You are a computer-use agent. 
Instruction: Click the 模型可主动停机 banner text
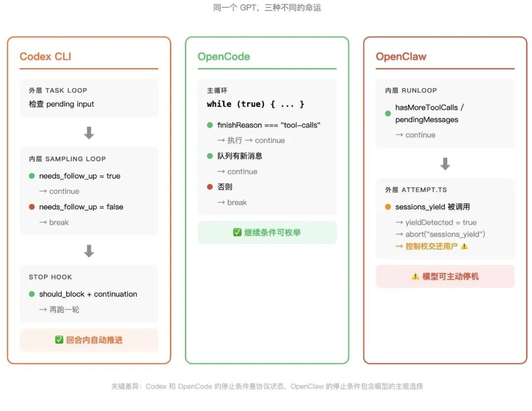451,276
